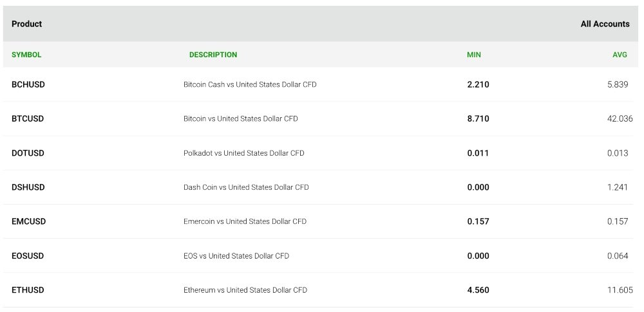Click the EMCUSD minimum value 0.157
This screenshot has width=644, height=312.
478,221
